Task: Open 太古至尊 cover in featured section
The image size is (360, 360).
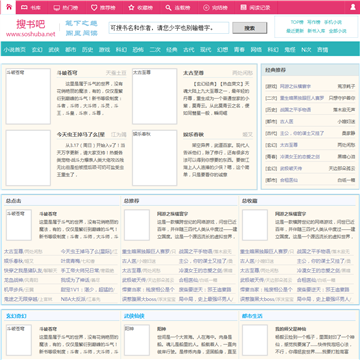Action: tap(155, 96)
